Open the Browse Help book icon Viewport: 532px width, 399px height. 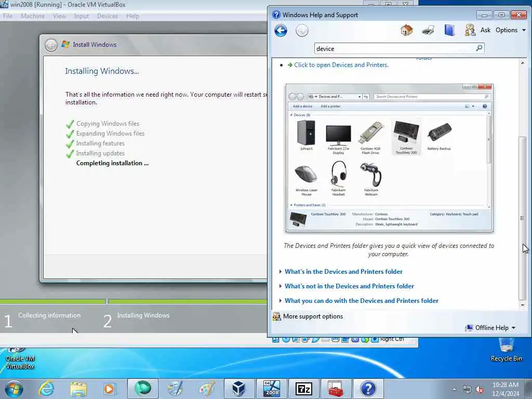(x=449, y=30)
